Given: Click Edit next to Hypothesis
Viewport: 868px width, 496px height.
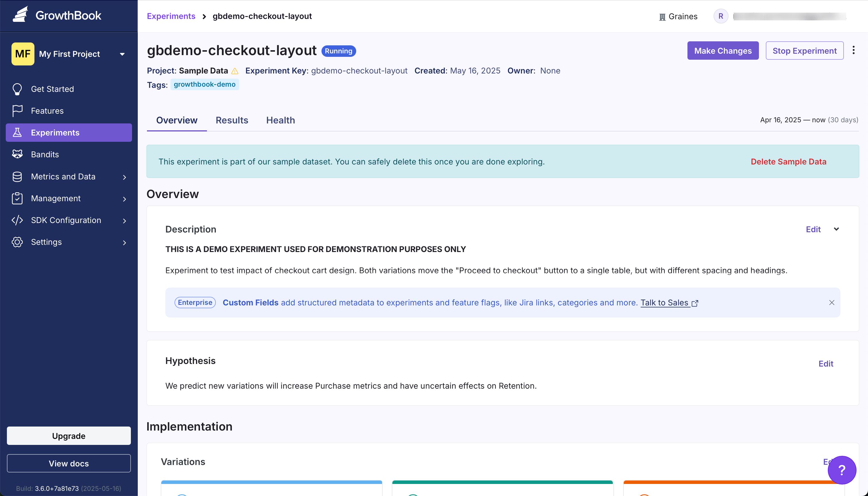Looking at the screenshot, I should [x=826, y=363].
